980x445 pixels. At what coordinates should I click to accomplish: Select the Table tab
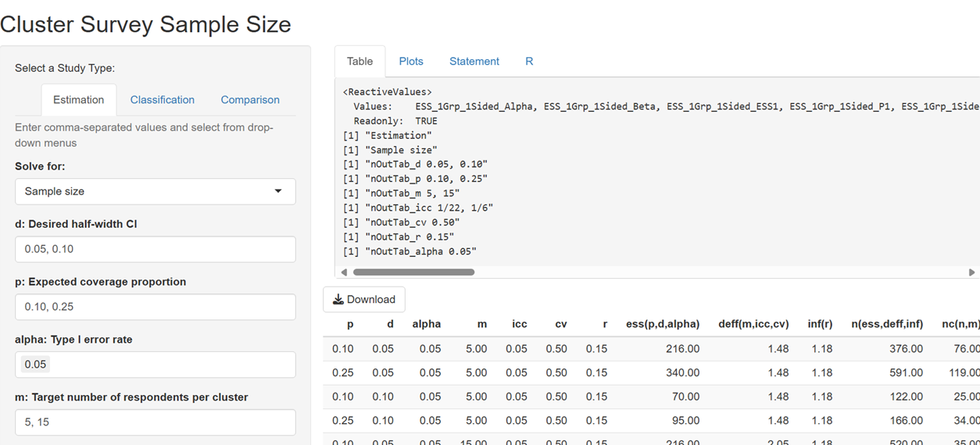(359, 61)
